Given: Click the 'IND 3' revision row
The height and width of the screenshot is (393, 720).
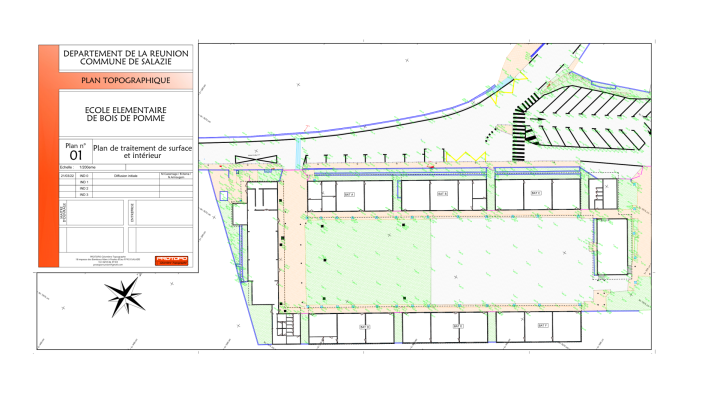Looking at the screenshot, I should point(126,195).
